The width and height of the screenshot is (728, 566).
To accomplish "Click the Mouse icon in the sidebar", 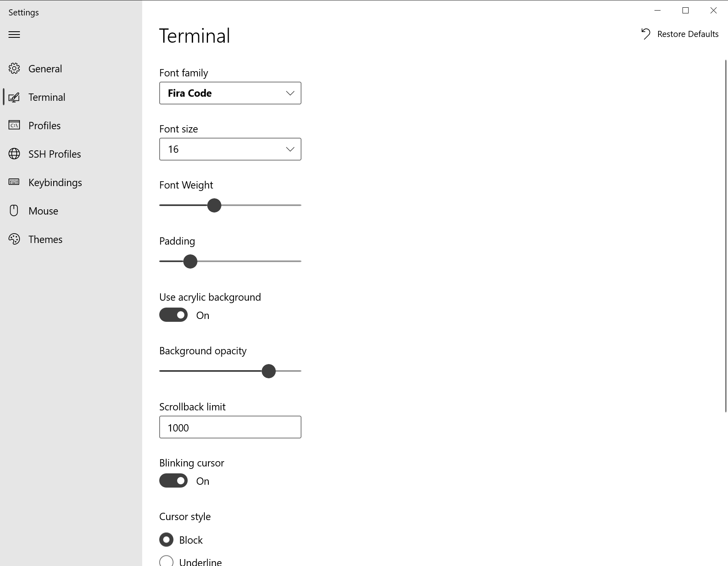I will 14,210.
